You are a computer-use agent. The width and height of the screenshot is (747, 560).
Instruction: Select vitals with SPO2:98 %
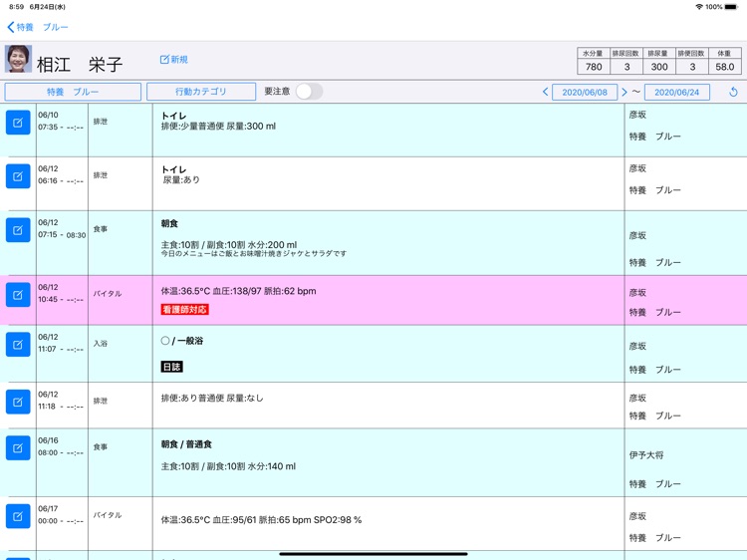tap(261, 520)
